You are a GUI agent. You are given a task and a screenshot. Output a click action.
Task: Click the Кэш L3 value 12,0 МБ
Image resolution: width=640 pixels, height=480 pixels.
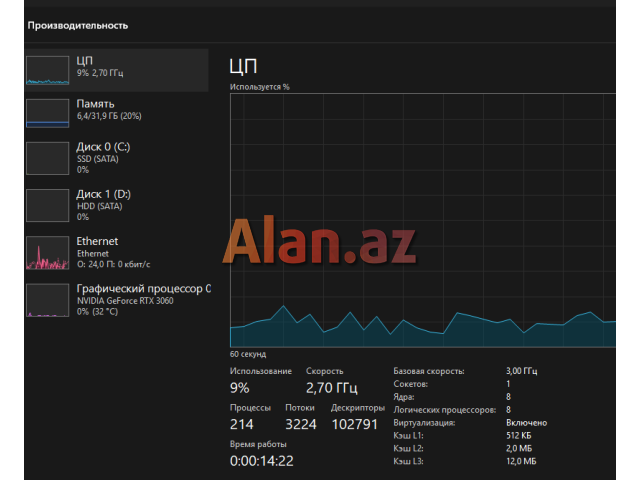pyautogui.click(x=522, y=461)
